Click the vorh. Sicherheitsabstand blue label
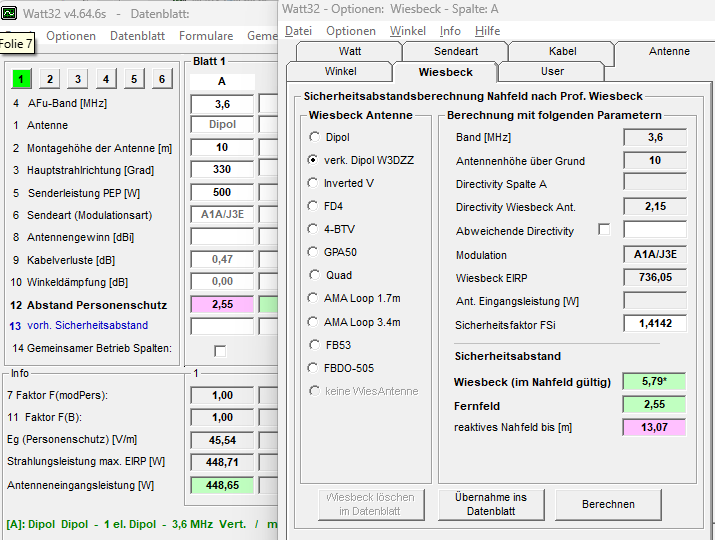 tap(88, 325)
